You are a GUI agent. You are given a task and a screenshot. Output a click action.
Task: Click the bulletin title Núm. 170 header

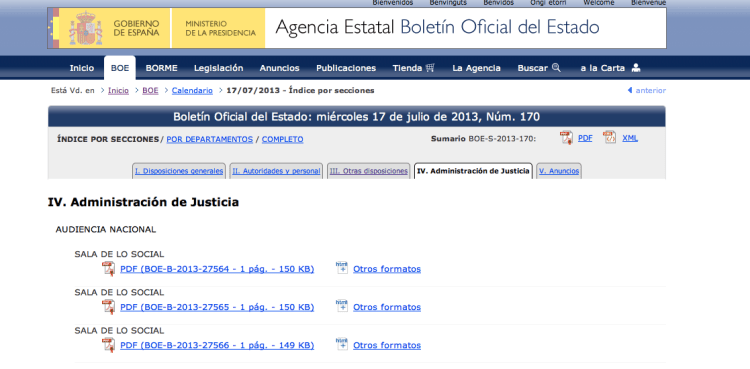pos(356,117)
